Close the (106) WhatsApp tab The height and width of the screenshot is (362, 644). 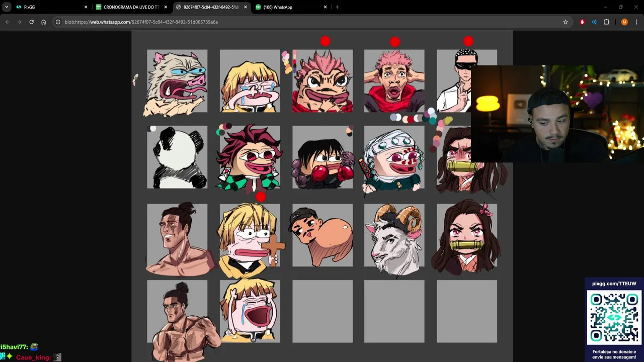click(x=325, y=7)
